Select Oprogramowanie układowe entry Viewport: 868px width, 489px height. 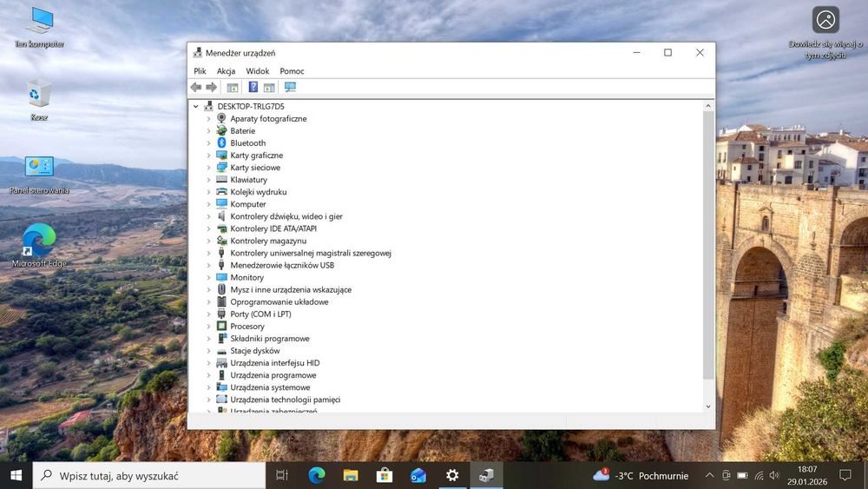point(279,301)
